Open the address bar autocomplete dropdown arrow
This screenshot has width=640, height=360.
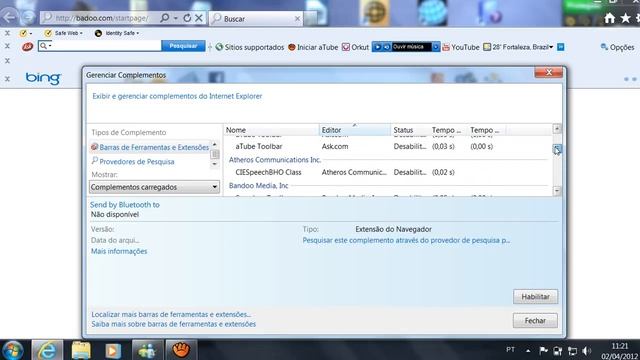[176, 18]
